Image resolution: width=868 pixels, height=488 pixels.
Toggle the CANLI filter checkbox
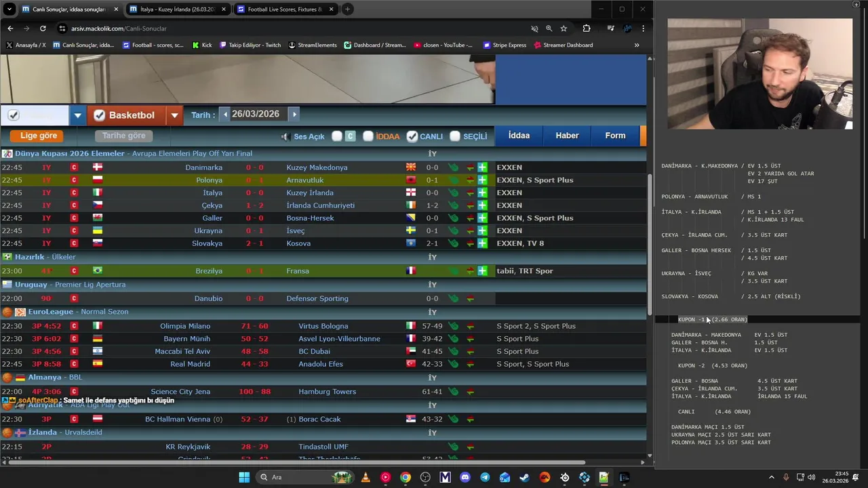412,136
